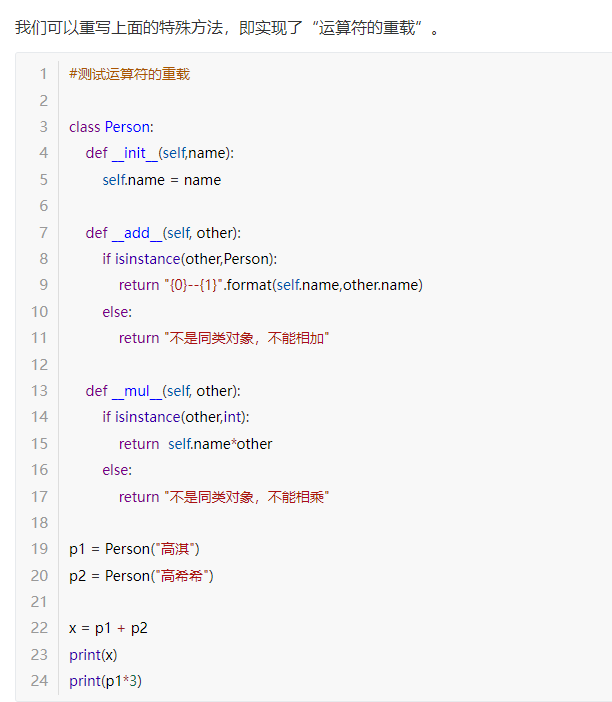Click print(x) on line 23

point(93,655)
